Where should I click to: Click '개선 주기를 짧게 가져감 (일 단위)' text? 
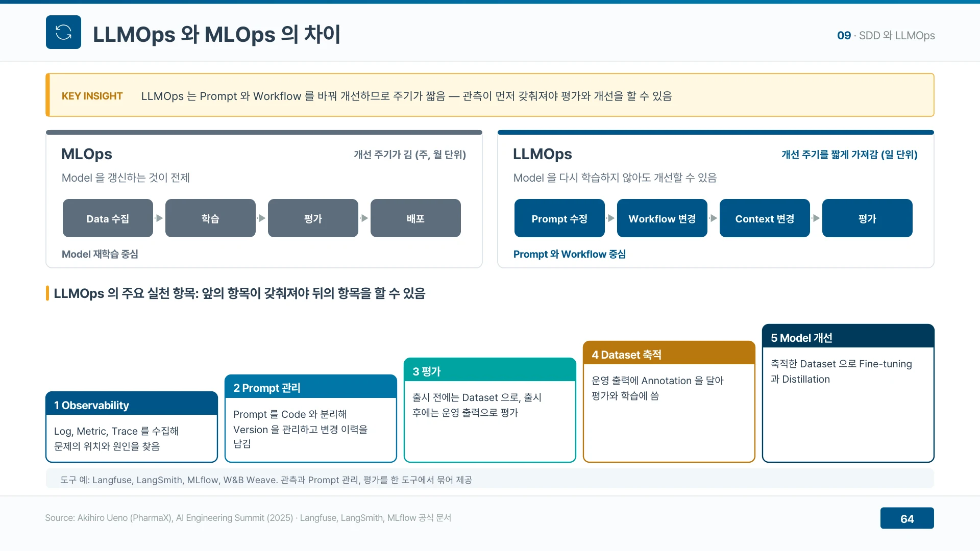tap(850, 155)
